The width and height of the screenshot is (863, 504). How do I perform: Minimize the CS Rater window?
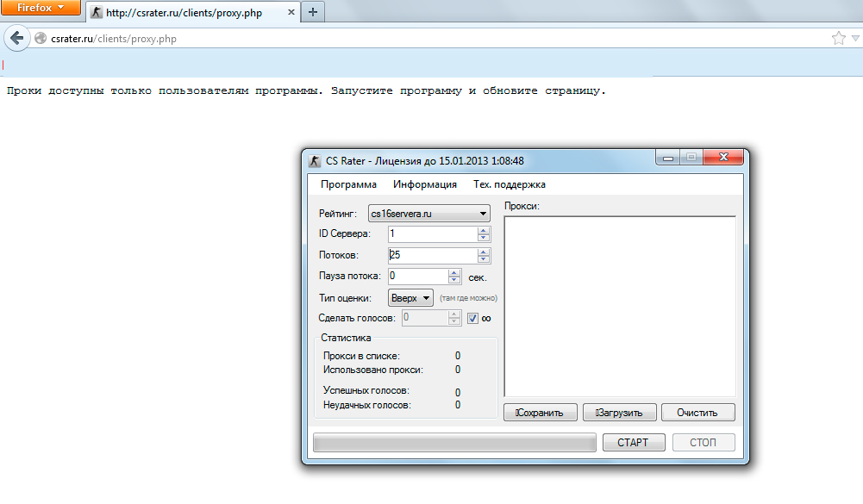[x=668, y=158]
